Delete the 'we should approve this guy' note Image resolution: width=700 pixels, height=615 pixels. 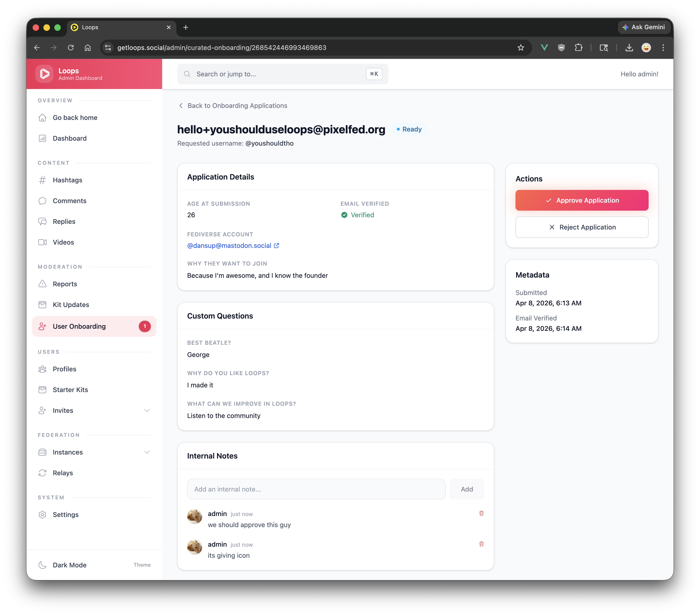point(481,513)
